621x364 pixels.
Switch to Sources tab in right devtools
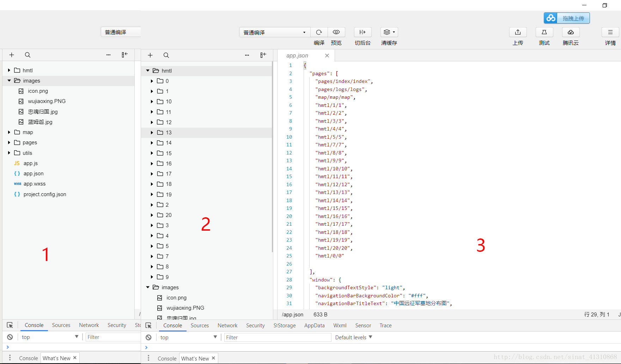(x=200, y=326)
